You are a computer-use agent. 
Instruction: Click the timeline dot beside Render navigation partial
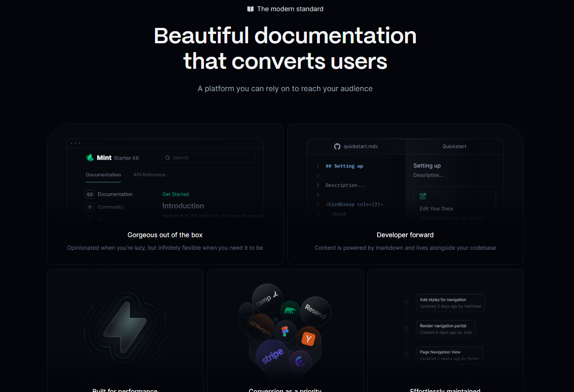pyautogui.click(x=406, y=329)
